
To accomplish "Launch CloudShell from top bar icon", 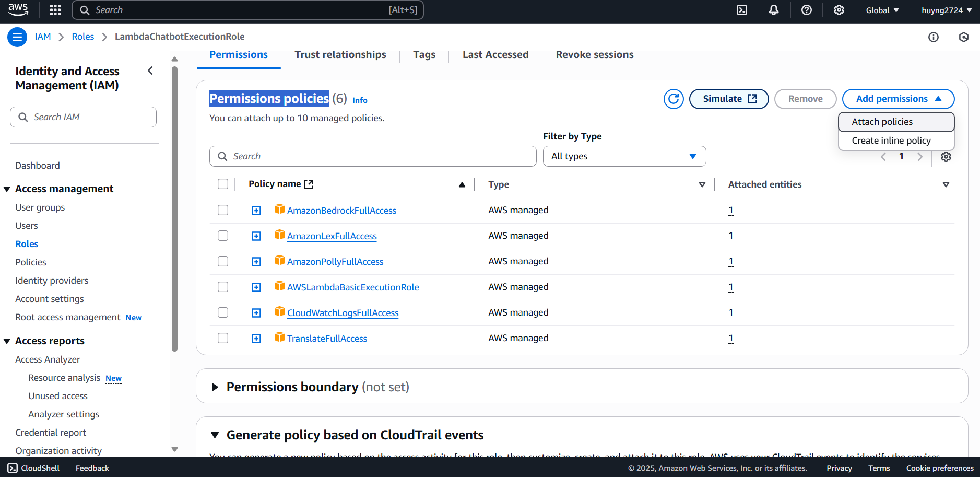I will (742, 10).
